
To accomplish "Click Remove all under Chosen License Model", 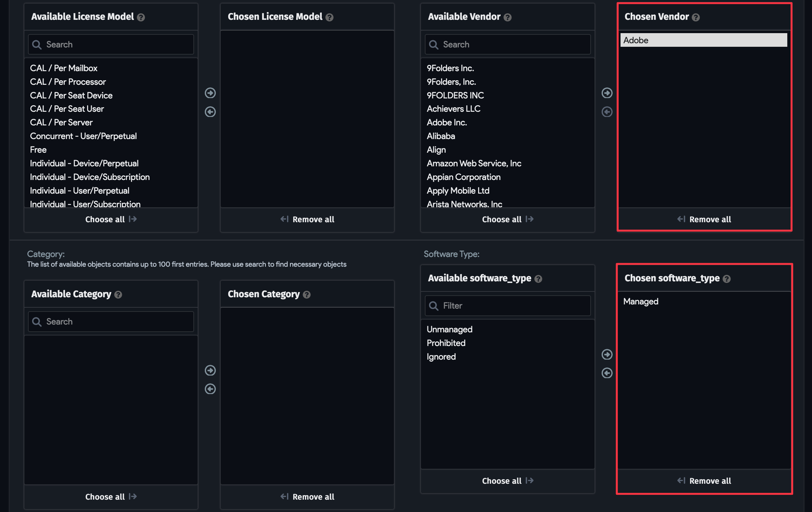I will [x=307, y=219].
